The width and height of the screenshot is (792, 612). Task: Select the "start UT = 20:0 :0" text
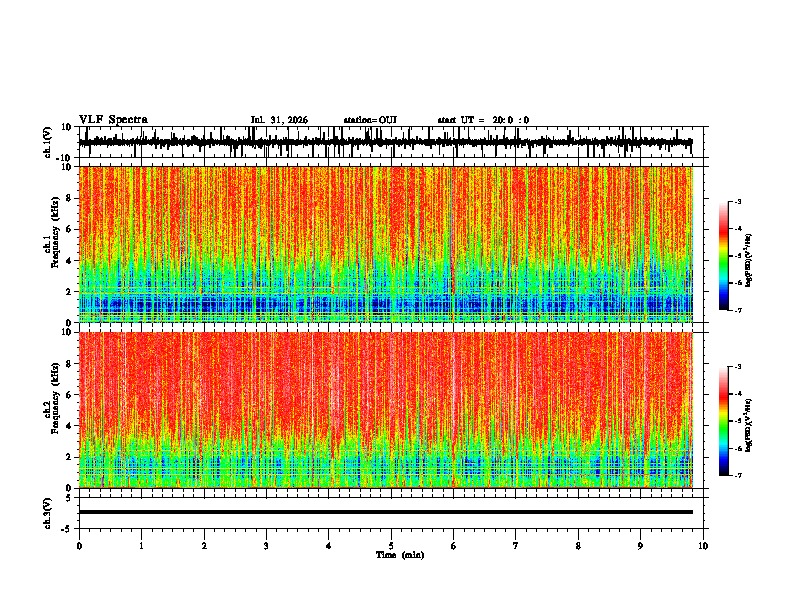[x=483, y=120]
